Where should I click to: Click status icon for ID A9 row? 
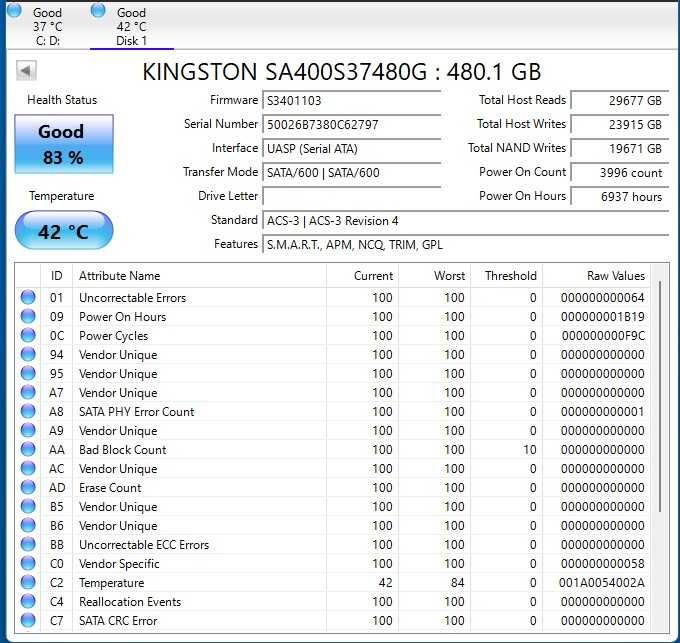[28, 431]
